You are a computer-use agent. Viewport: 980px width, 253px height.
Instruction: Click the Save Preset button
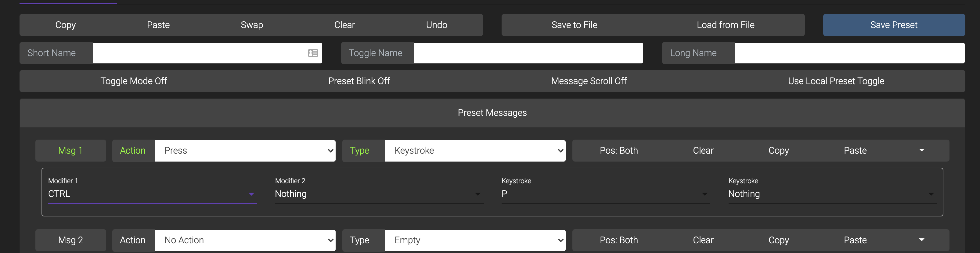point(894,25)
